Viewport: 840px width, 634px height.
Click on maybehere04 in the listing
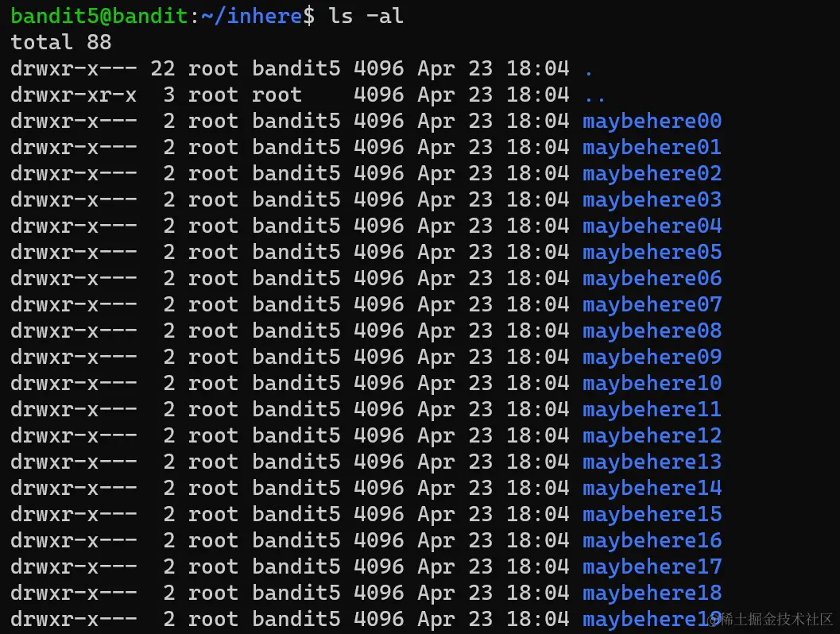[x=652, y=226]
